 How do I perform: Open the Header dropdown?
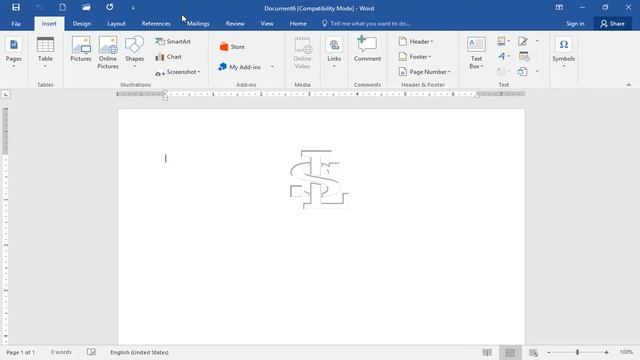(x=416, y=41)
